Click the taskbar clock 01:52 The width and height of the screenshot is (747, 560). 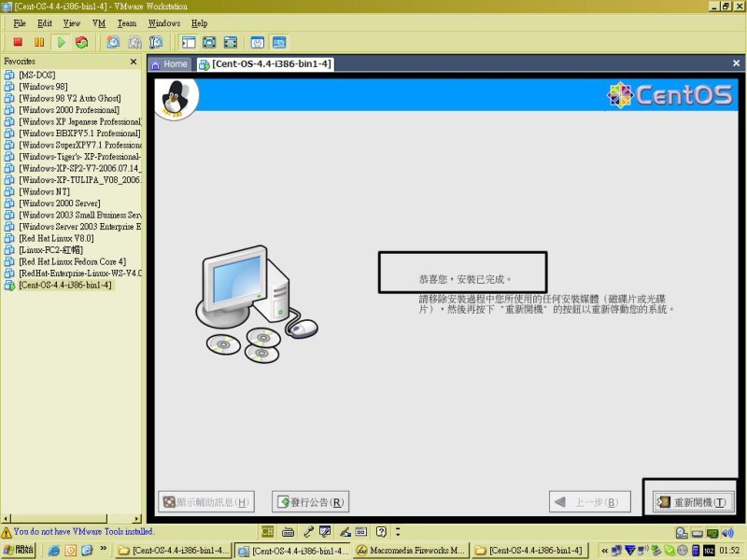pos(729,551)
